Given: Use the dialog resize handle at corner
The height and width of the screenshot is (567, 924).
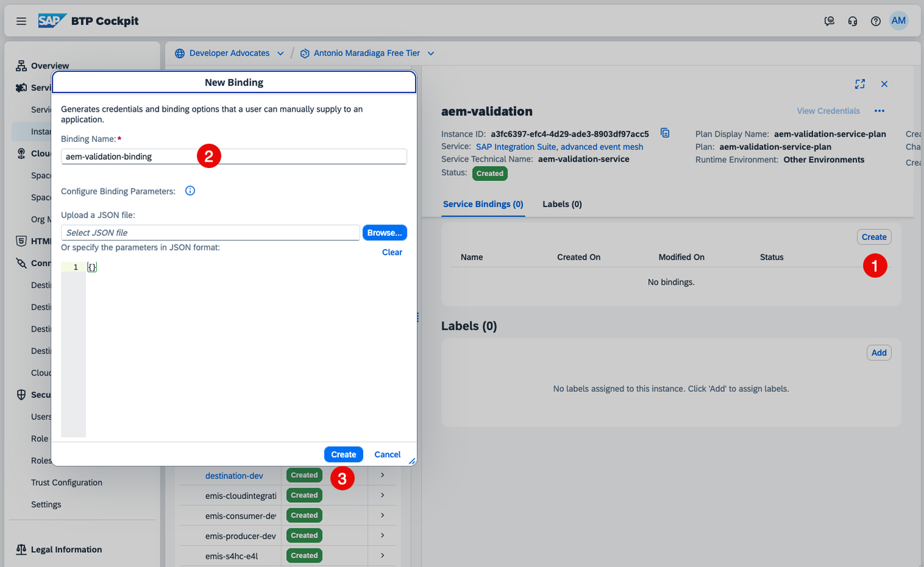Looking at the screenshot, I should coord(412,461).
